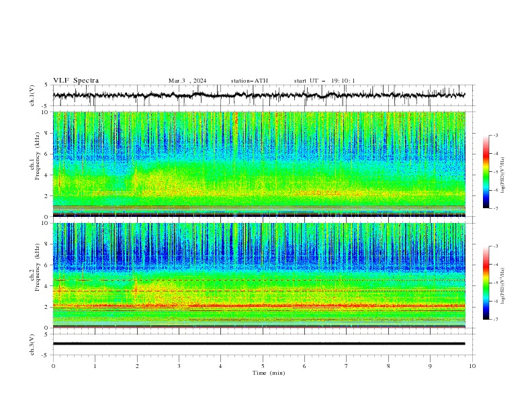
Task: Click the time axis tick label '10'
Action: coord(472,366)
